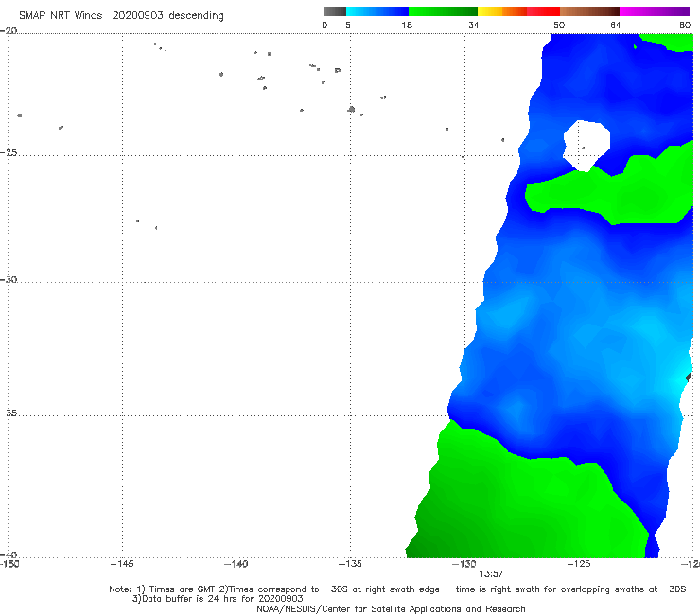Click the gray 0-5 segment of color bar
Image resolution: width=700 pixels, height=615 pixels.
(335, 11)
